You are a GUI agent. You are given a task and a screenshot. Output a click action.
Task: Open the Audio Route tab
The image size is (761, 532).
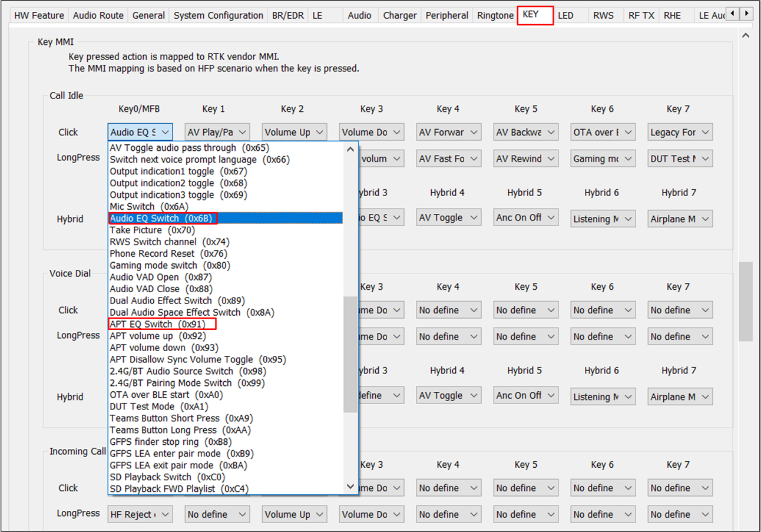click(x=98, y=15)
